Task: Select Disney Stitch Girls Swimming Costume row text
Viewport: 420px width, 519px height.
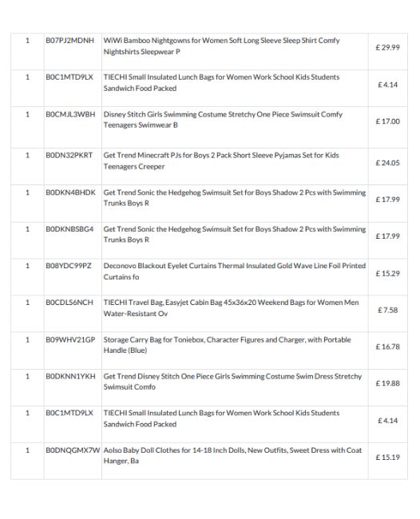Action: tap(223, 120)
